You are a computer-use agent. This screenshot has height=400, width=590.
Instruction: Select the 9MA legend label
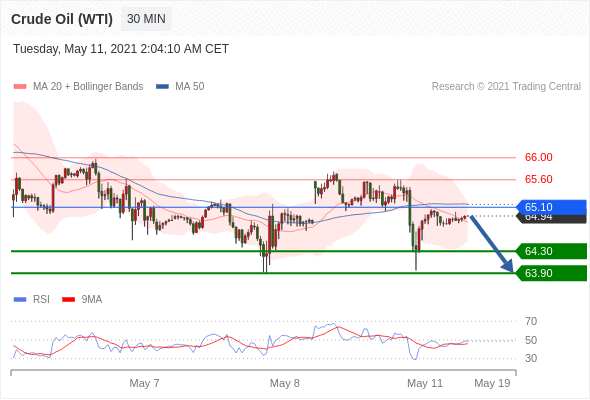pos(92,300)
